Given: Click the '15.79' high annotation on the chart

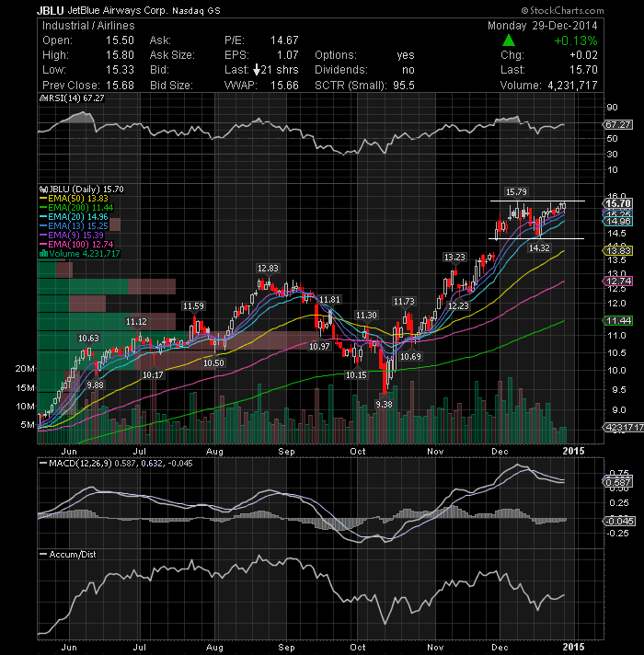Looking at the screenshot, I should click(516, 191).
